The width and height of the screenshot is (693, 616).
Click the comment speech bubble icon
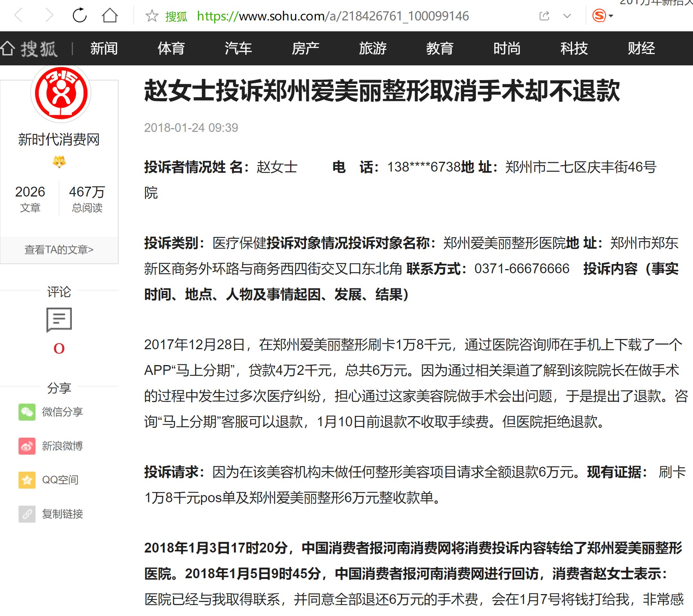59,320
